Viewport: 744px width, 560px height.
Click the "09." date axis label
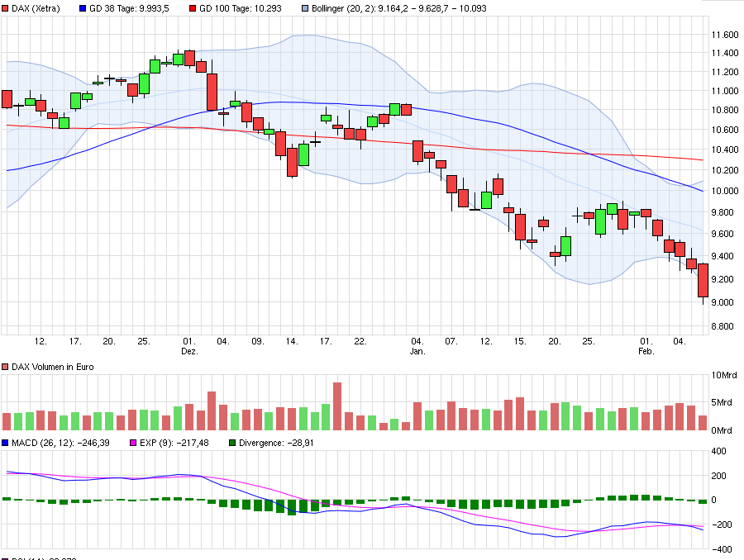tap(258, 341)
